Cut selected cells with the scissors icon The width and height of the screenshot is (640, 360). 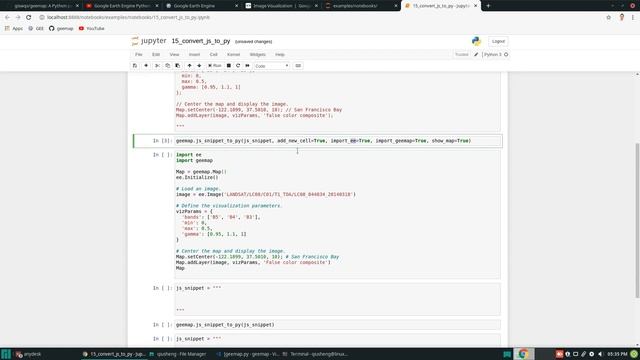tap(157, 66)
